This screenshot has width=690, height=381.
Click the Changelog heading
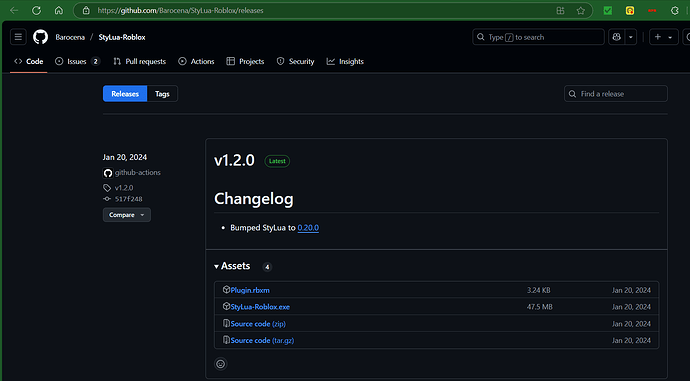pyautogui.click(x=253, y=199)
